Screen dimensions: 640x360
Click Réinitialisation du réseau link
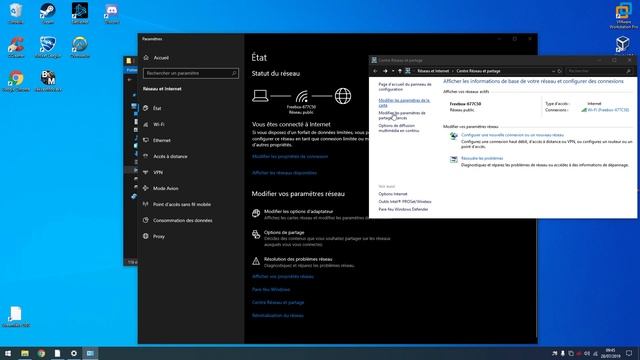pyautogui.click(x=278, y=316)
